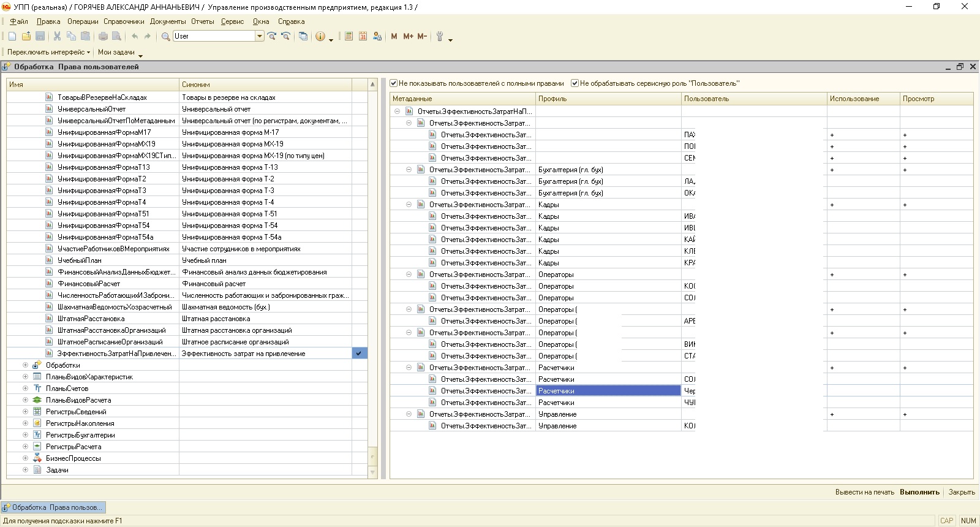Toggle checkbox cell for УчебныйПлан row
Screen dimensions: 980x527
[360, 260]
